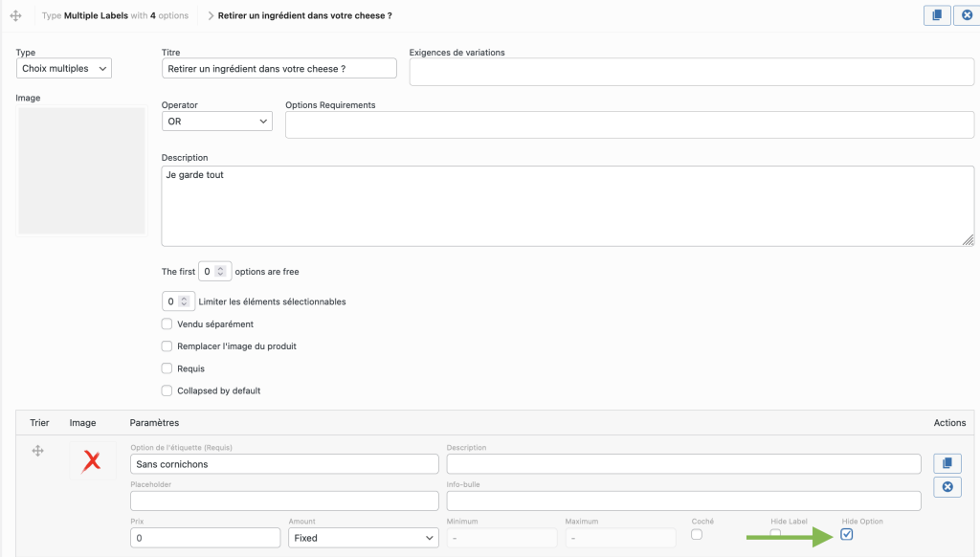Click the sort handle in the Trier column
Image resolution: width=980 pixels, height=557 pixels.
point(38,451)
